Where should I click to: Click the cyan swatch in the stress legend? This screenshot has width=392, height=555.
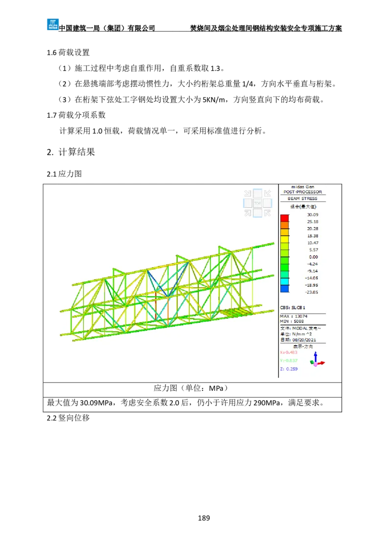coord(284,281)
